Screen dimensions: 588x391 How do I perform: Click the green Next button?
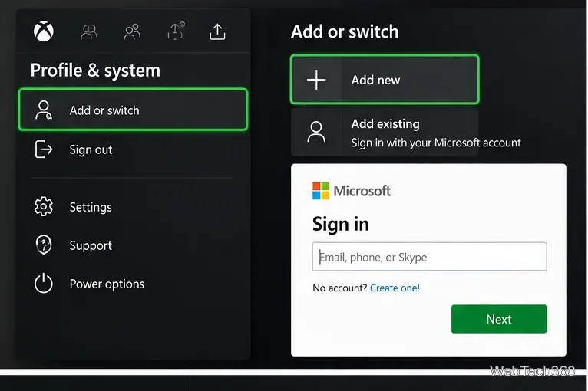coord(499,319)
